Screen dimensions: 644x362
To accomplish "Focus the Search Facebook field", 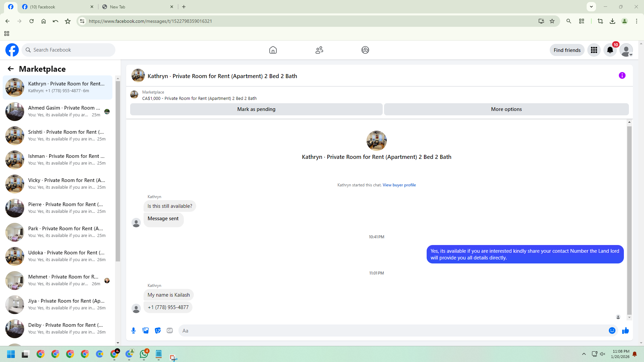I will click(x=68, y=50).
